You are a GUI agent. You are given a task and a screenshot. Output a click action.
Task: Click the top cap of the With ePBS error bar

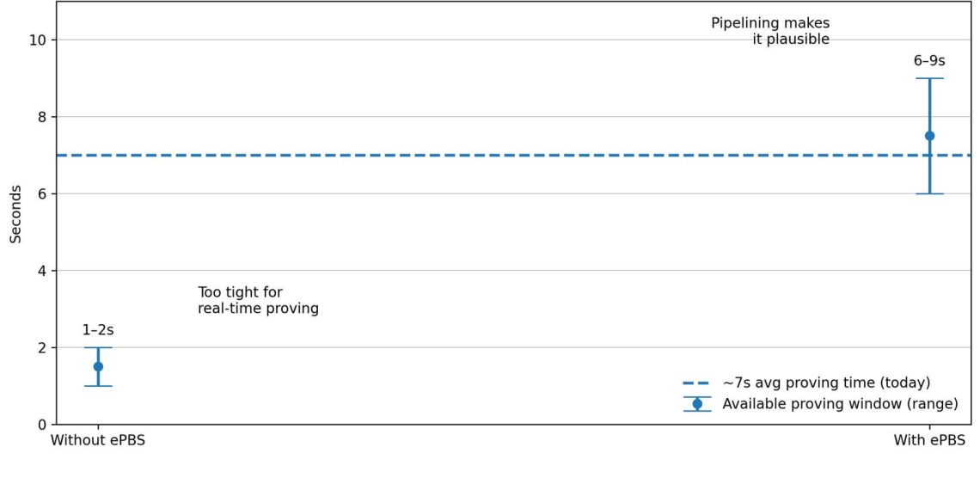tap(929, 78)
